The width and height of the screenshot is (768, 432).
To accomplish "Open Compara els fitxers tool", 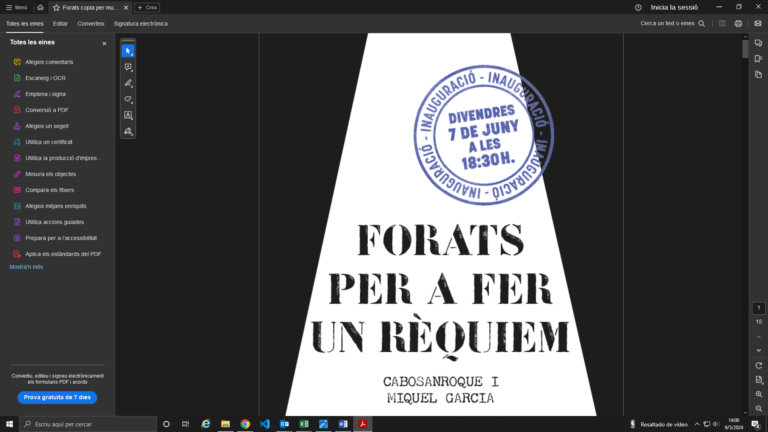I will (49, 190).
